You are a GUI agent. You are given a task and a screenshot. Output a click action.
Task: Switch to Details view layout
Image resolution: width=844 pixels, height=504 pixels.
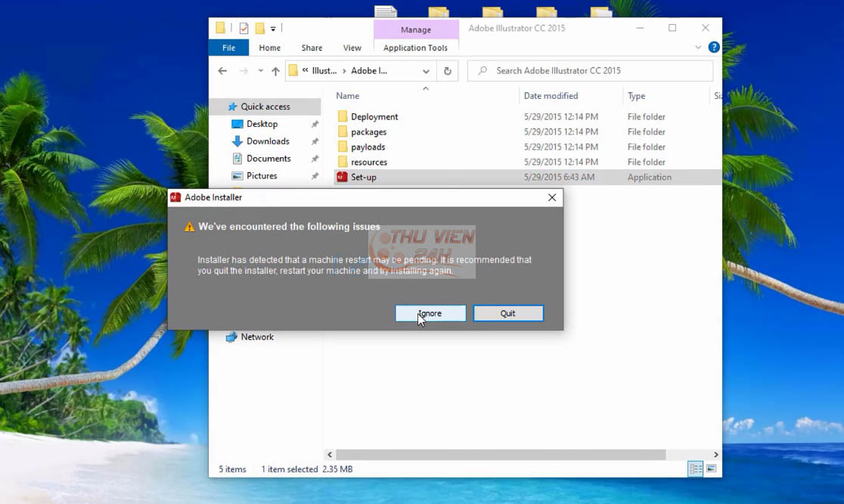click(696, 469)
